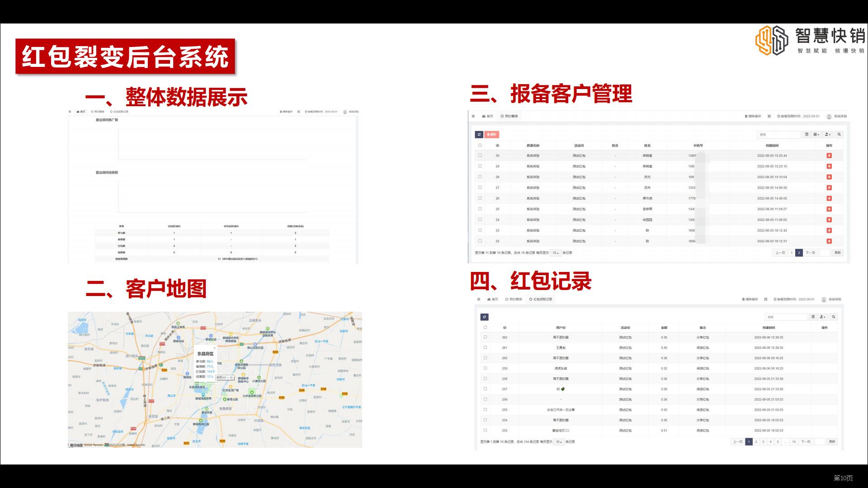Delete row ID 23 via red trash icon

coord(829,230)
